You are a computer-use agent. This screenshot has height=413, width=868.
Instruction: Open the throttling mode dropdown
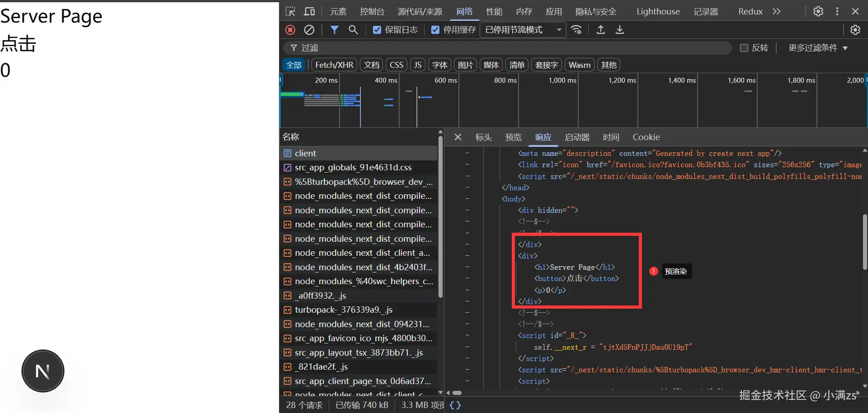(523, 30)
